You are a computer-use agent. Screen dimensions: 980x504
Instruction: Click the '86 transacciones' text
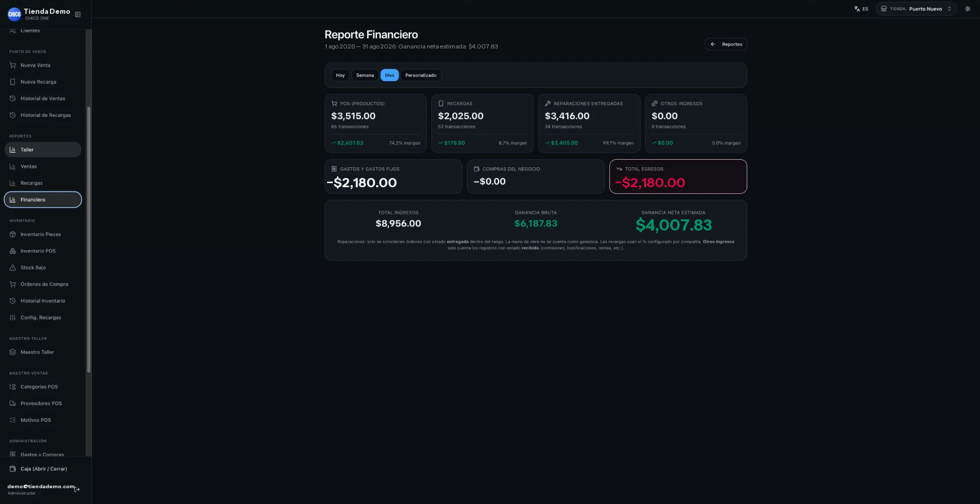pyautogui.click(x=350, y=127)
